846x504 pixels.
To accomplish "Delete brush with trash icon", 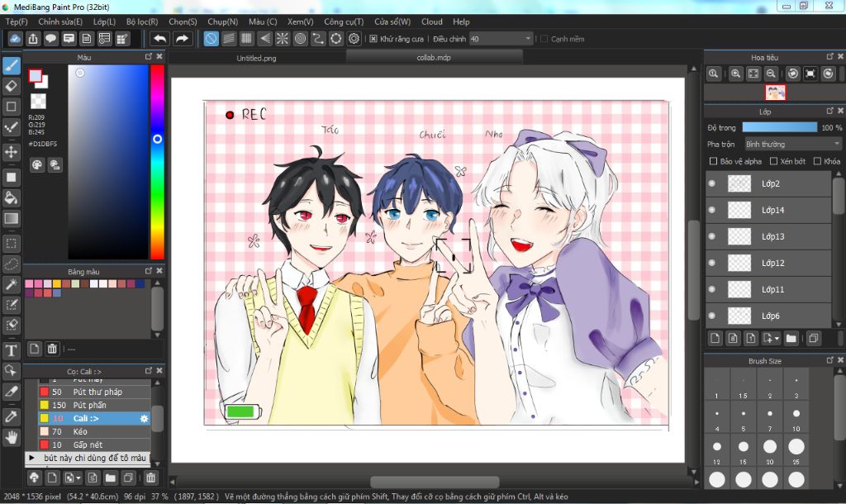I will [150, 478].
